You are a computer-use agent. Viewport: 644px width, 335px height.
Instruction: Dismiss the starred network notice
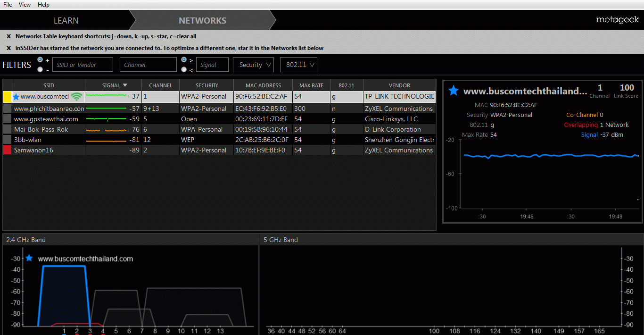click(x=8, y=48)
